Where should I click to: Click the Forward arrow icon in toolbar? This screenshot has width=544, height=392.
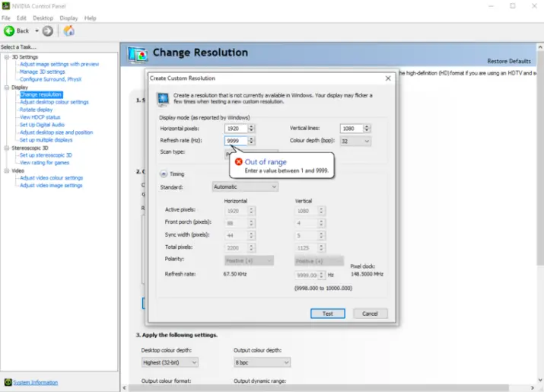pyautogui.click(x=48, y=31)
